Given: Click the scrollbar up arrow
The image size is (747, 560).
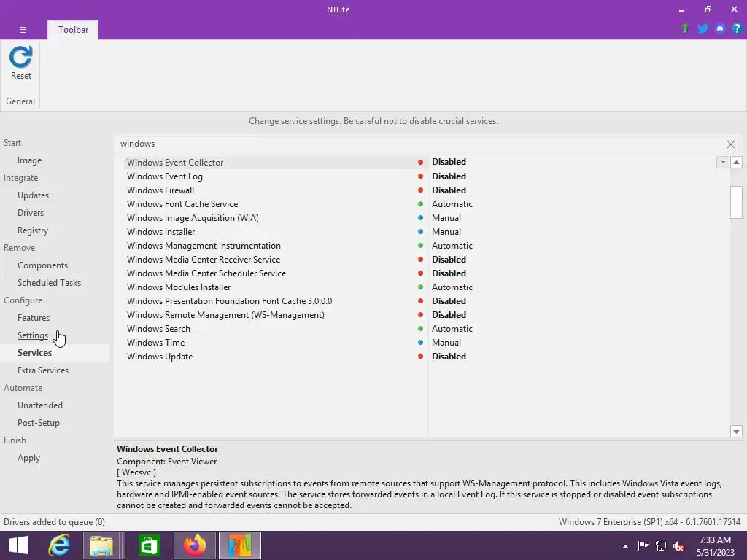Looking at the screenshot, I should point(737,163).
